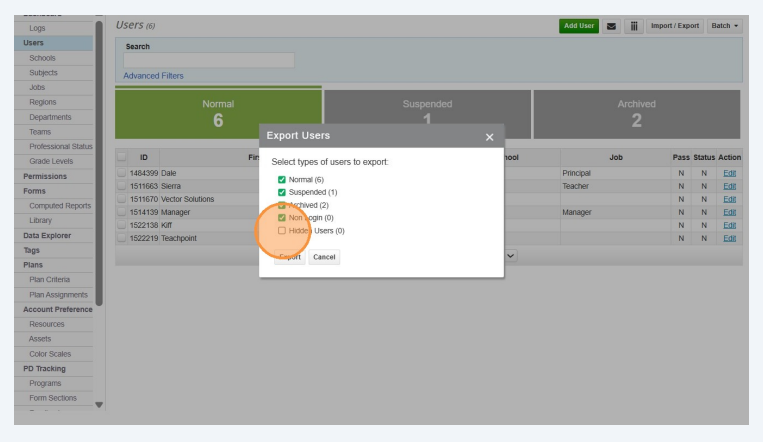Select checkbox for Vector Solutions row
This screenshot has width=763, height=442.
tap(122, 199)
